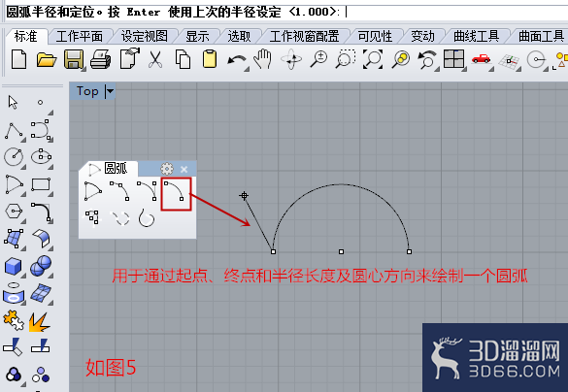Choose the Polyline tool
This screenshot has width=568, height=392.
pos(14,131)
